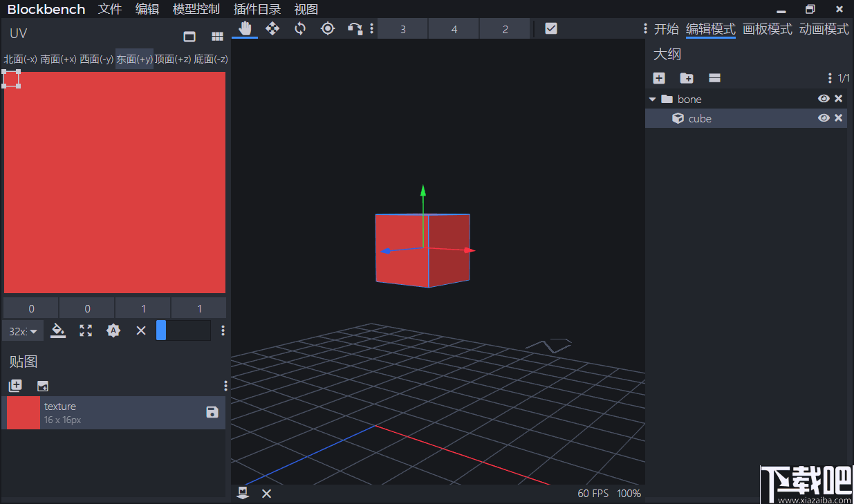Open the 文件 menu
The width and height of the screenshot is (854, 504).
[x=110, y=9]
